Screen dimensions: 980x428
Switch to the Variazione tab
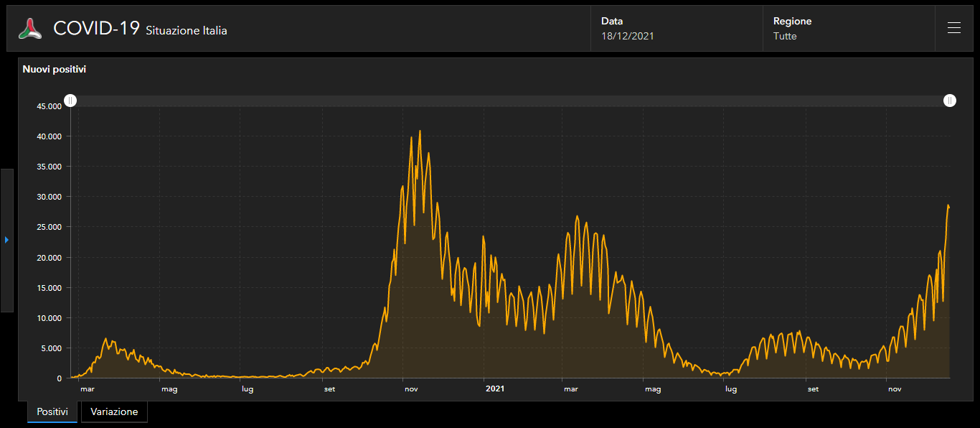114,411
